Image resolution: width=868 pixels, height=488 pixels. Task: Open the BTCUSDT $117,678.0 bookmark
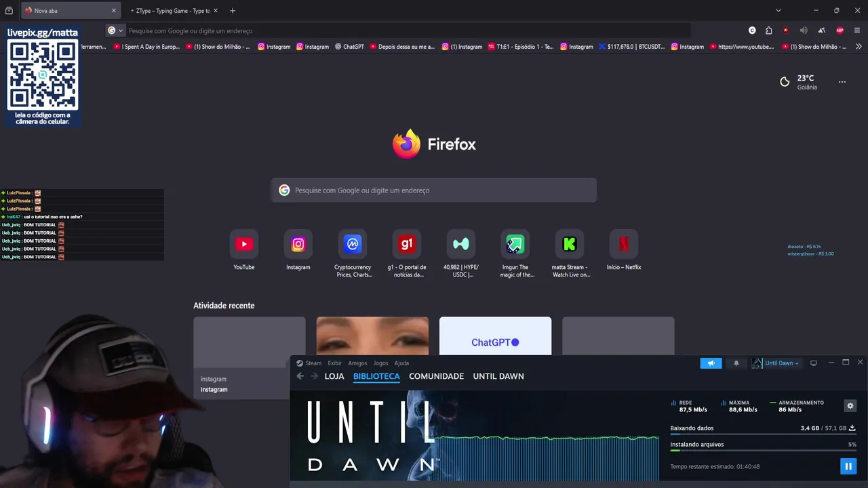[631, 47]
